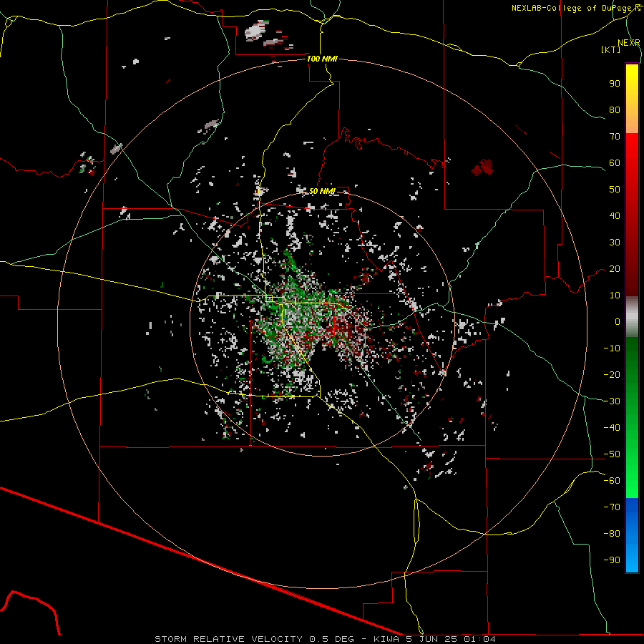Click the 70 value on the velocity scale

615,137
